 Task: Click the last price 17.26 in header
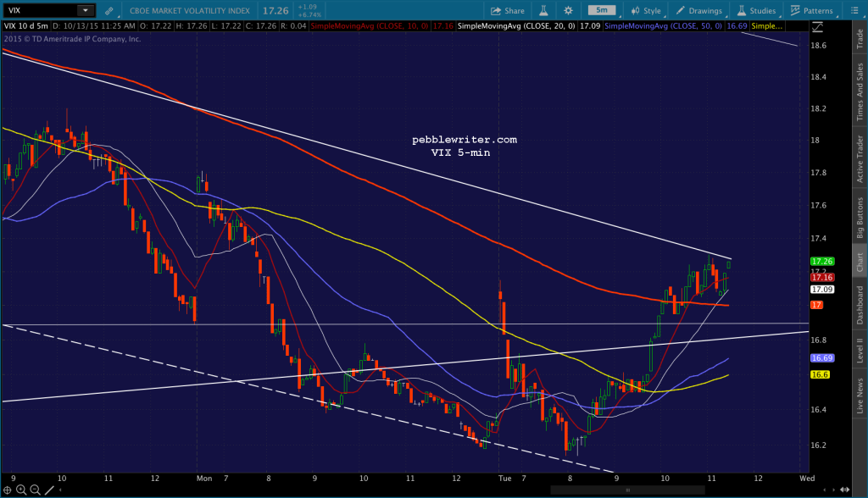tap(275, 10)
